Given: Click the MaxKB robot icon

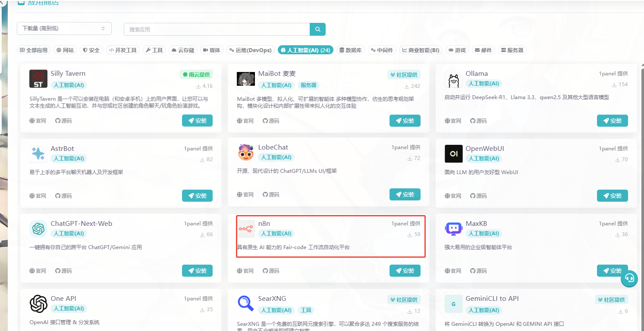Looking at the screenshot, I should point(453,229).
